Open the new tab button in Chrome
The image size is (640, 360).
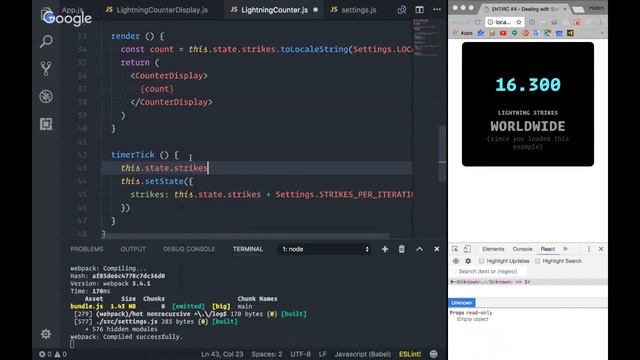[x=578, y=9]
